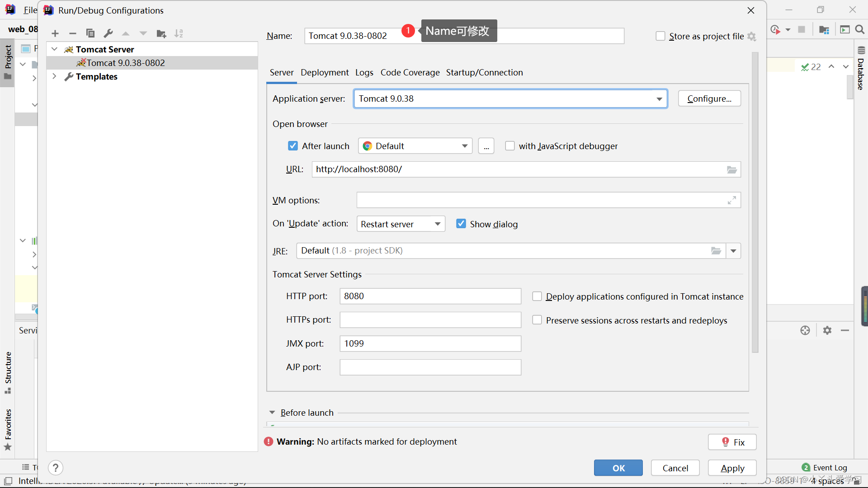
Task: Uncheck the Show dialog checkbox
Action: coord(461,224)
